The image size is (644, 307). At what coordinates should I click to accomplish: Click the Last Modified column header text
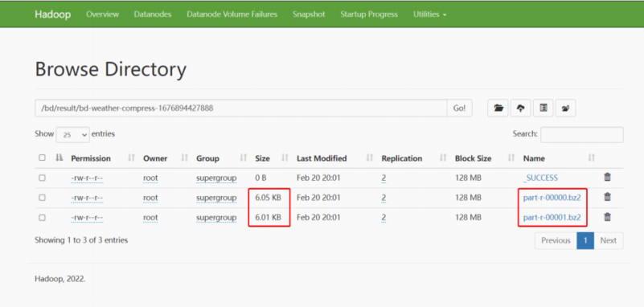(x=322, y=158)
